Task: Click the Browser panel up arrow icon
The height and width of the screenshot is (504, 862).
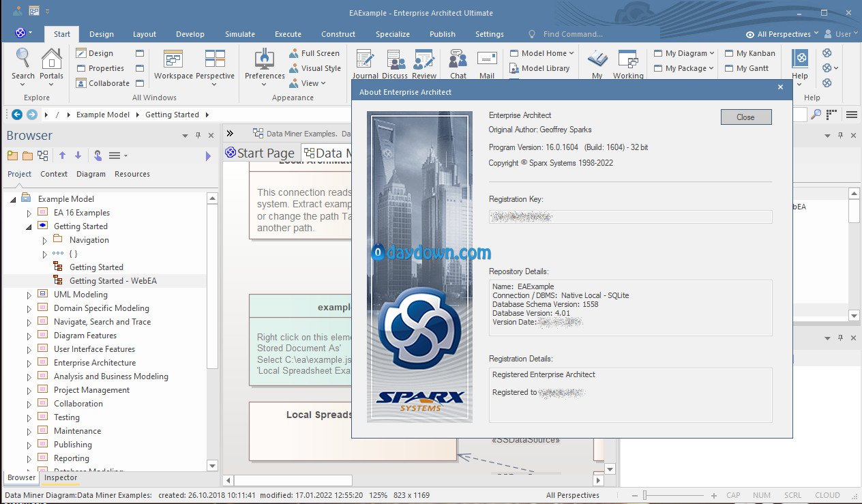Action: coord(62,155)
